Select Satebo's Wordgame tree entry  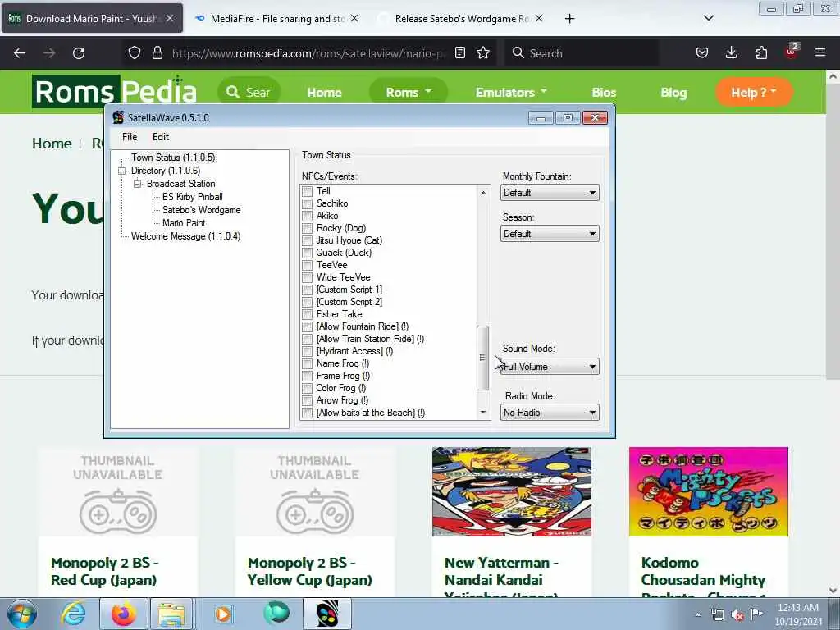point(202,210)
